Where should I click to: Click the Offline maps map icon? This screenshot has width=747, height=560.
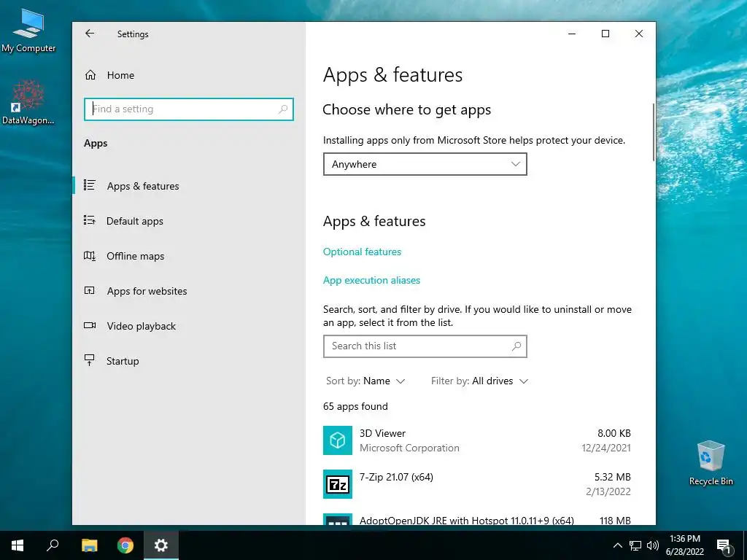pyautogui.click(x=90, y=256)
